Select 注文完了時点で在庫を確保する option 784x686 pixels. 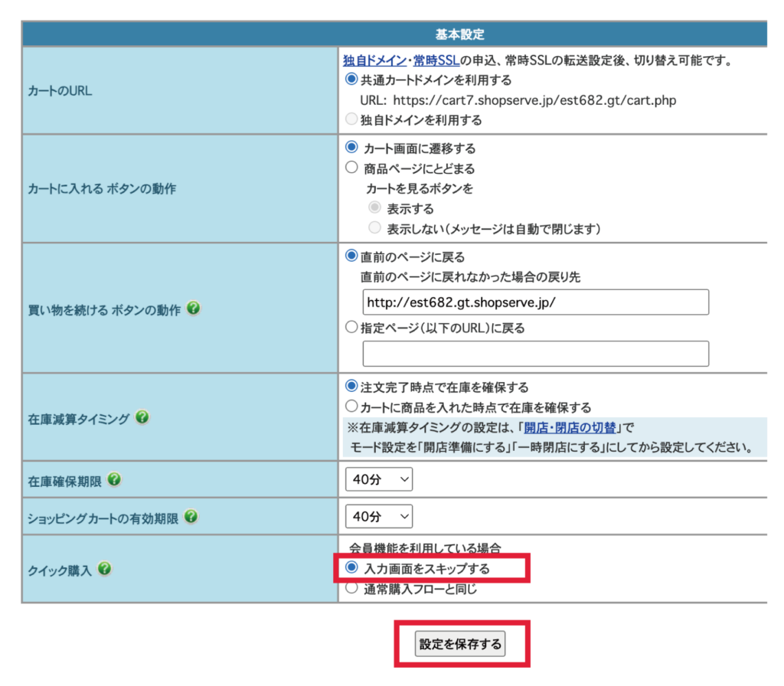[x=351, y=387]
